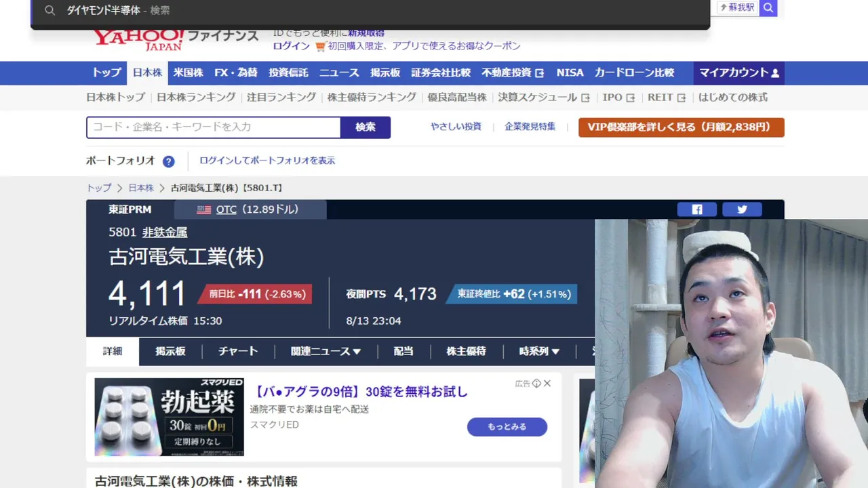Click the 検索 search button
The image size is (868, 488).
[x=366, y=127]
